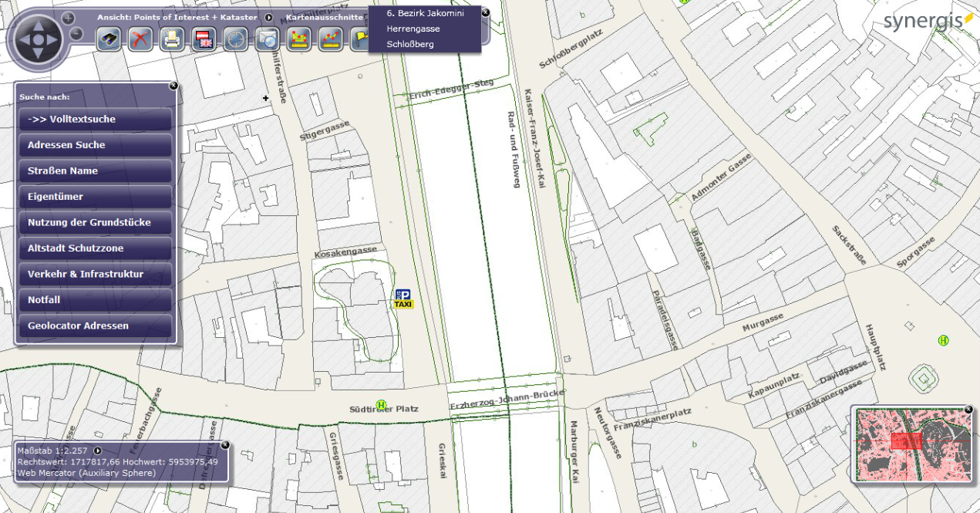Image resolution: width=980 pixels, height=513 pixels.
Task: Expand the Ansicht view dropdown arrow
Action: tap(268, 16)
